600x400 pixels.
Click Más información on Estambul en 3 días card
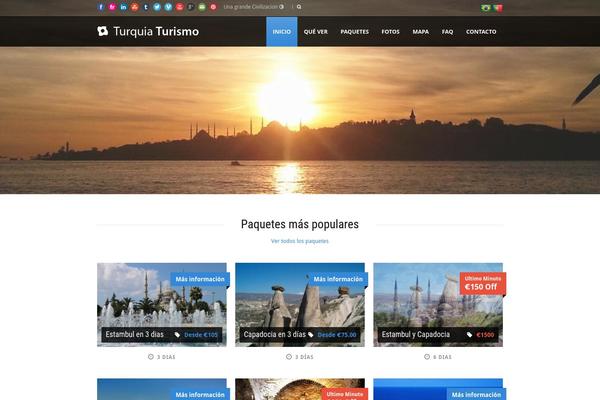pyautogui.click(x=200, y=279)
